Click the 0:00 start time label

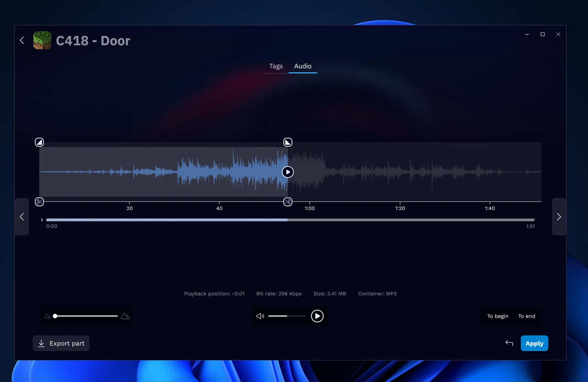pos(52,226)
